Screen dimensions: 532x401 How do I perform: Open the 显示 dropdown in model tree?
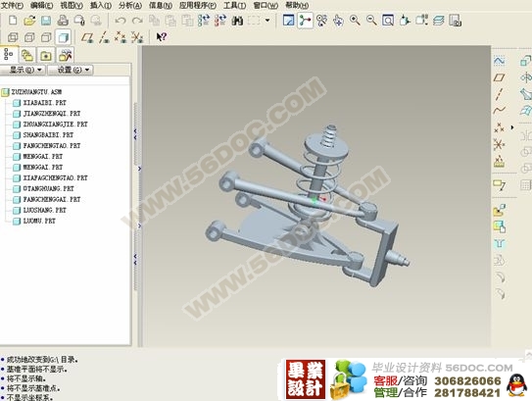click(23, 70)
